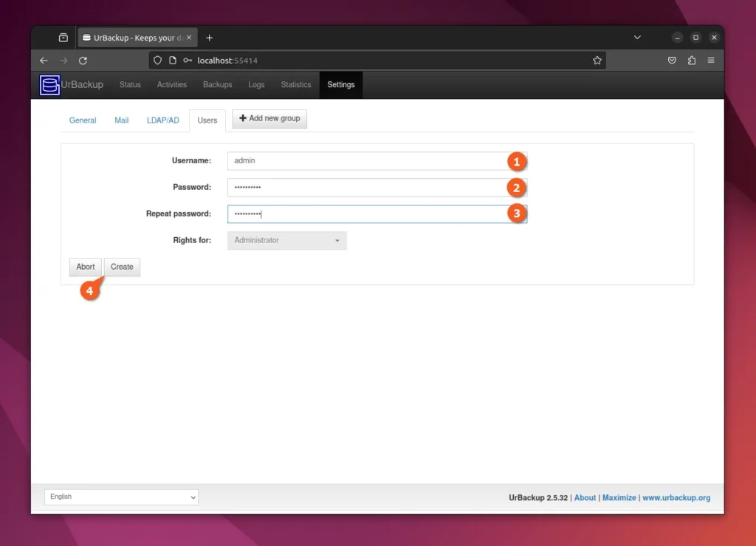756x546 pixels.
Task: Click the Username input field
Action: point(369,160)
